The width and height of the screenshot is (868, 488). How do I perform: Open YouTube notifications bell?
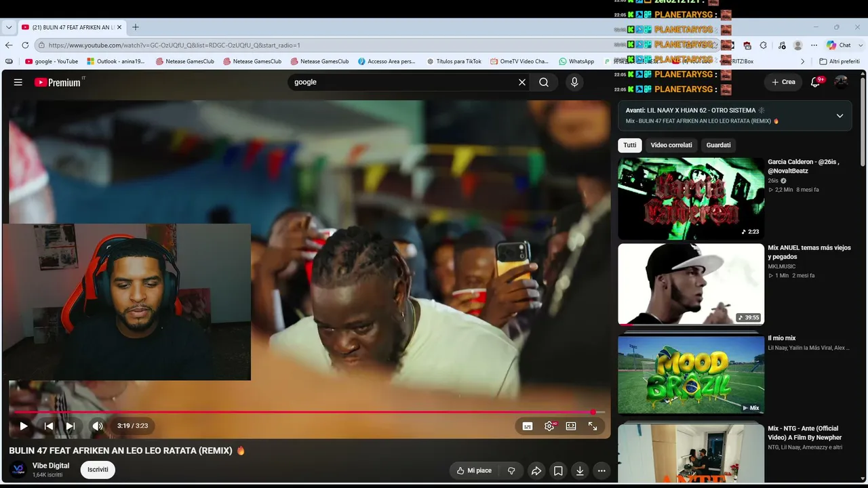pos(816,82)
